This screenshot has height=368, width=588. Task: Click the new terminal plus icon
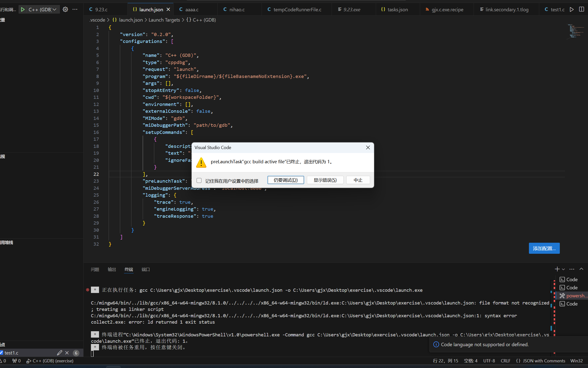pos(557,269)
